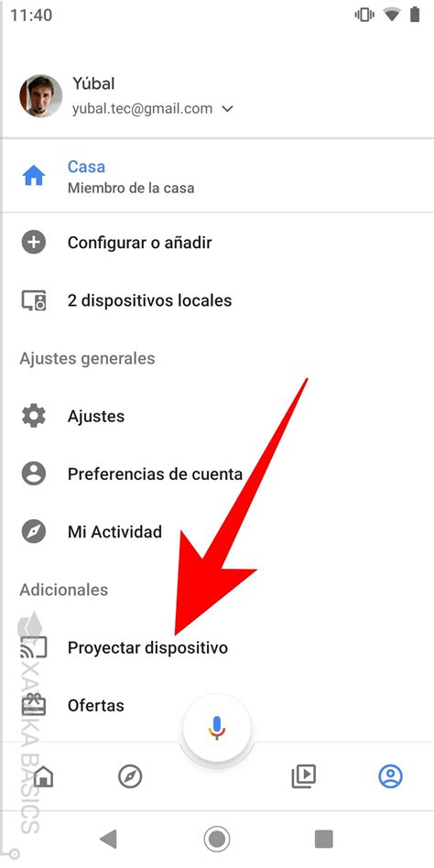Expand the account switcher dropdown arrow

tap(226, 109)
